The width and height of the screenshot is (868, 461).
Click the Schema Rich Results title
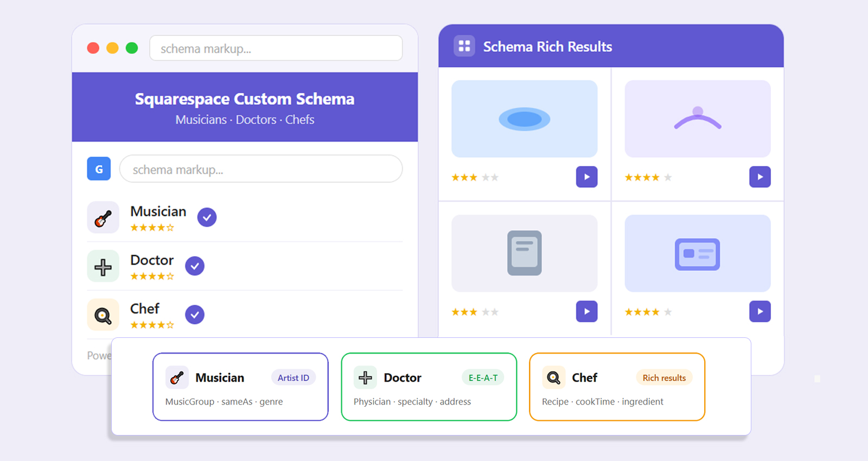click(x=547, y=47)
